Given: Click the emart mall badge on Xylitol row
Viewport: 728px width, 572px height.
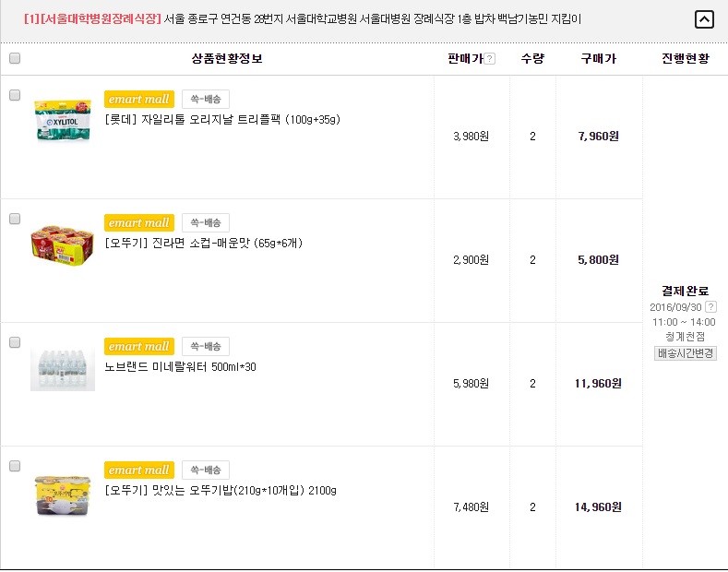Looking at the screenshot, I should tap(139, 99).
